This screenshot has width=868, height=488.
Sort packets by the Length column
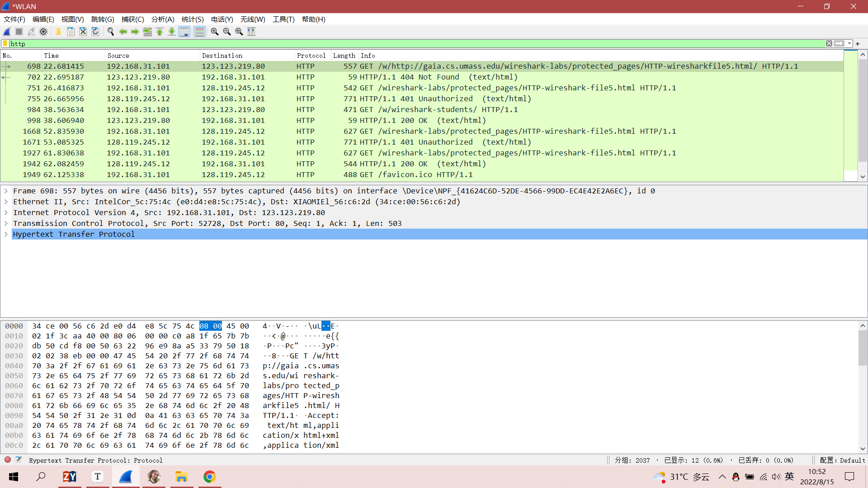pos(344,56)
